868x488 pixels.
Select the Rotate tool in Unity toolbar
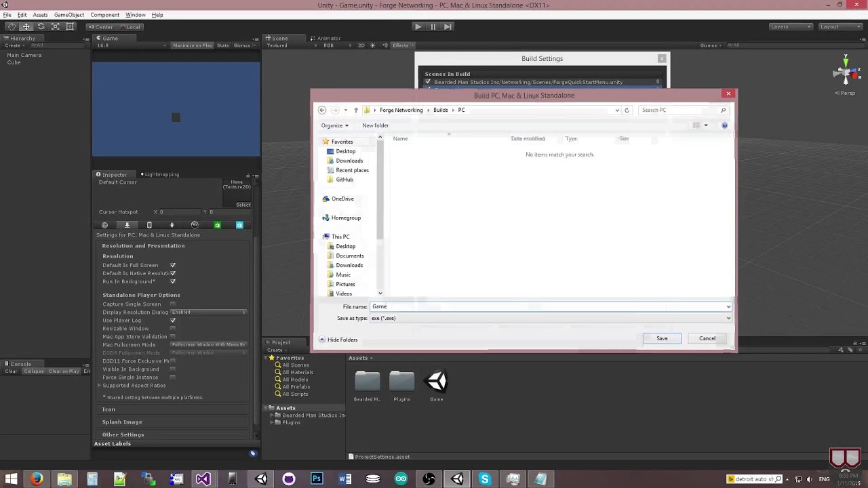(x=41, y=26)
